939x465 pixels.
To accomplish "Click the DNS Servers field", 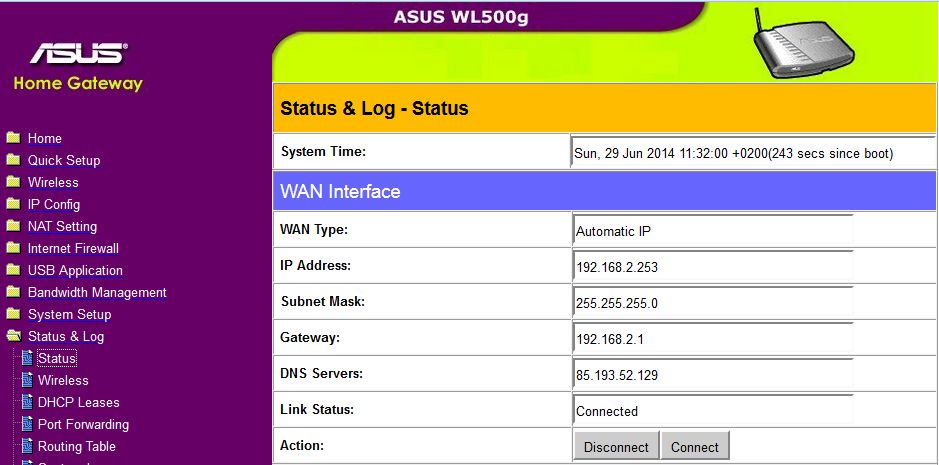I will tap(713, 375).
